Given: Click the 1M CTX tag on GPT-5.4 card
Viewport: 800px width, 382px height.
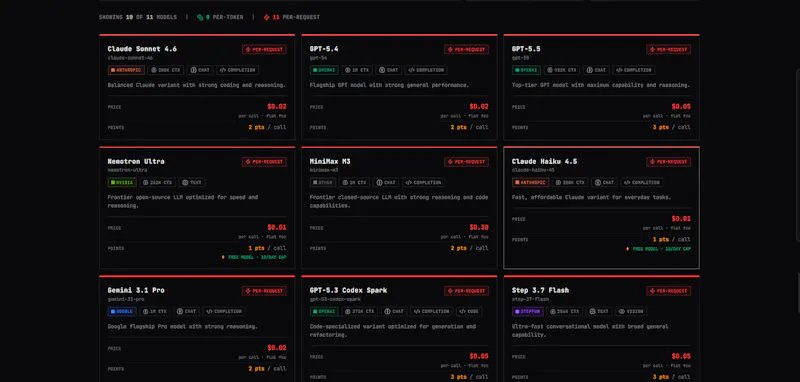Looking at the screenshot, I should pos(357,70).
